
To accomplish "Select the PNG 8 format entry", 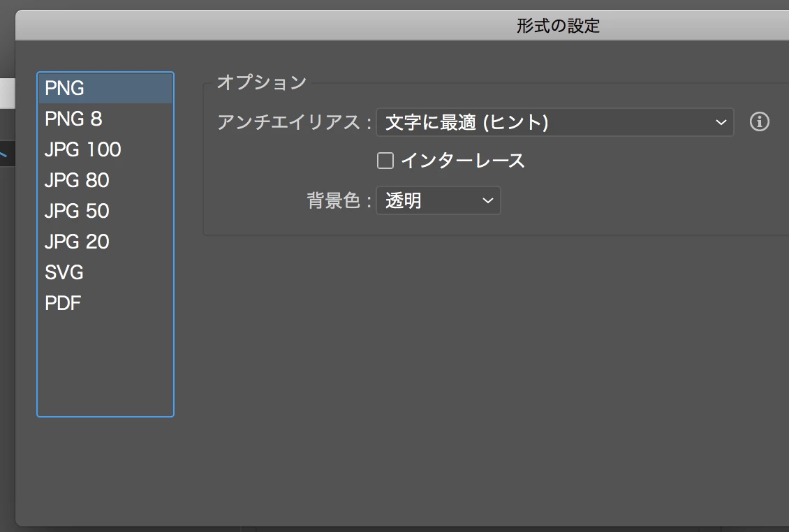I will (x=105, y=119).
